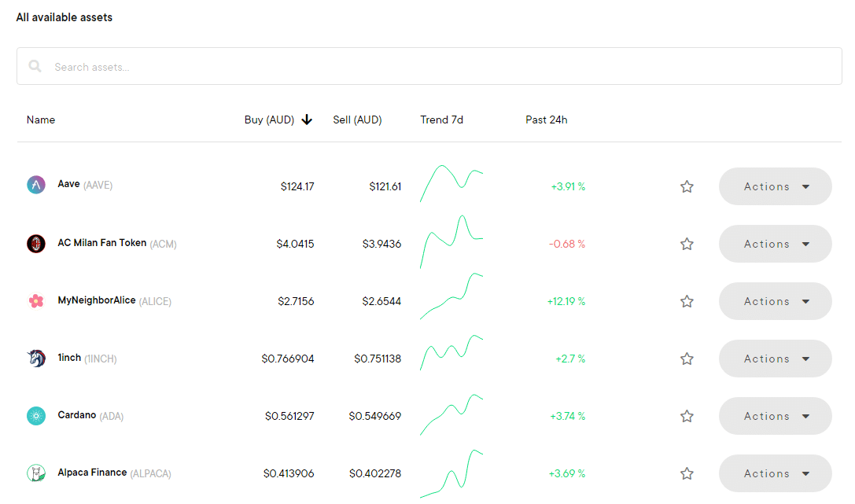Open MyNeighborAlice (ALICE) asset name

tap(115, 301)
